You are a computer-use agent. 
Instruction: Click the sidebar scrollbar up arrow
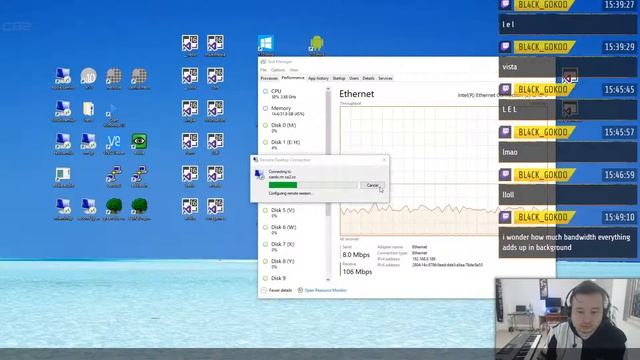(328, 89)
